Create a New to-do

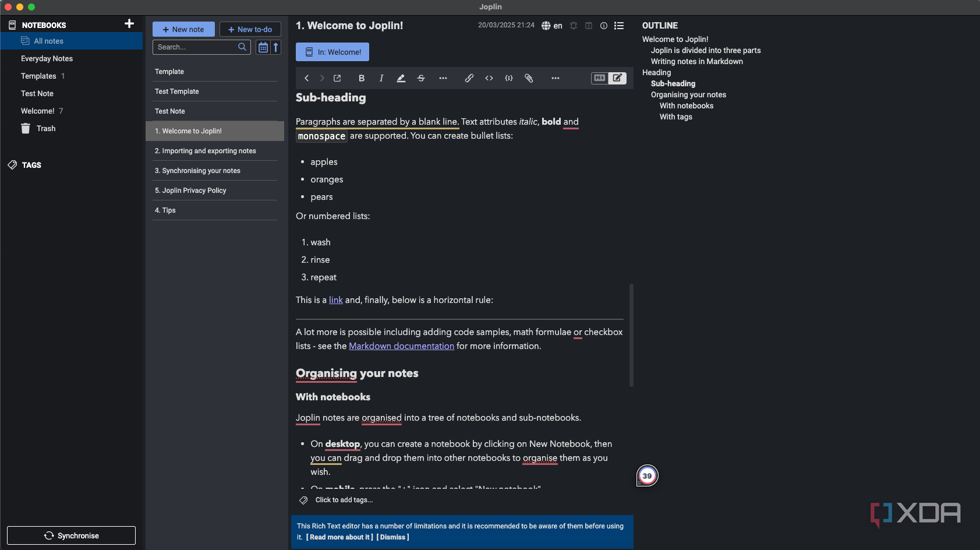pyautogui.click(x=250, y=29)
